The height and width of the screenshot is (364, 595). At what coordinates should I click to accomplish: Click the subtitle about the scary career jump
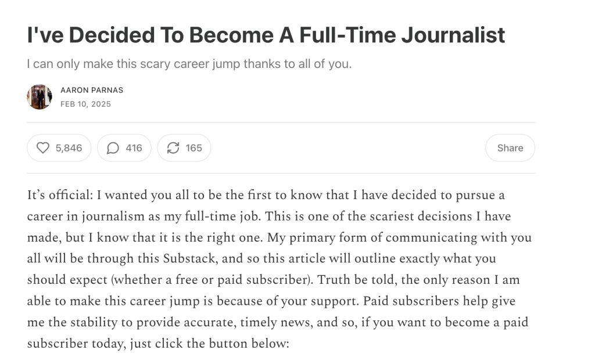pyautogui.click(x=189, y=64)
